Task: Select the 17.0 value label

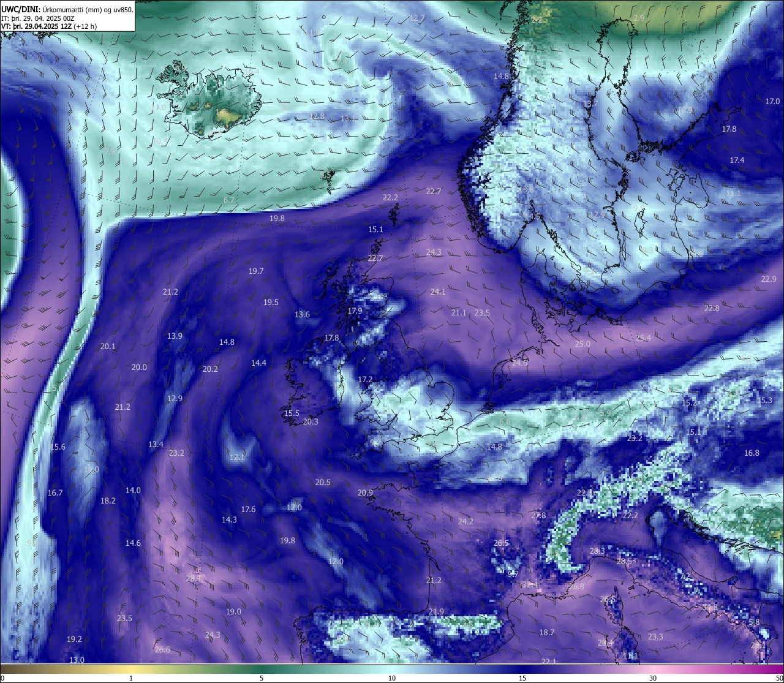Action: [772, 101]
